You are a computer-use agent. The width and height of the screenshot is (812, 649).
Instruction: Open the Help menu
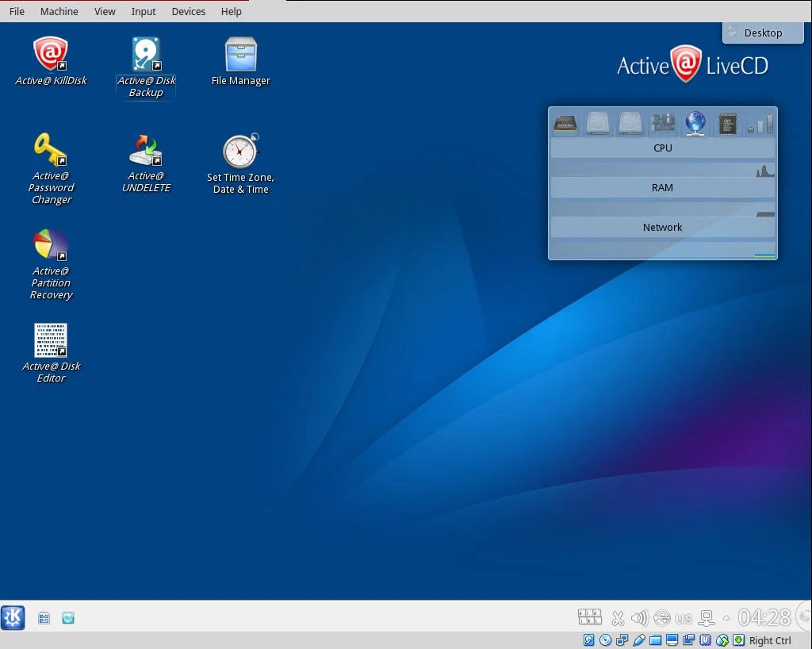tap(231, 11)
